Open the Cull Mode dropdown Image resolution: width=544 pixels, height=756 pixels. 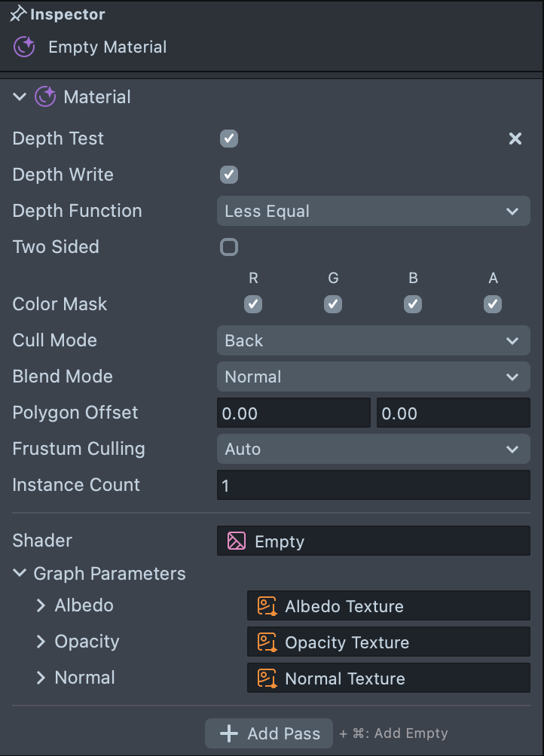tap(373, 340)
